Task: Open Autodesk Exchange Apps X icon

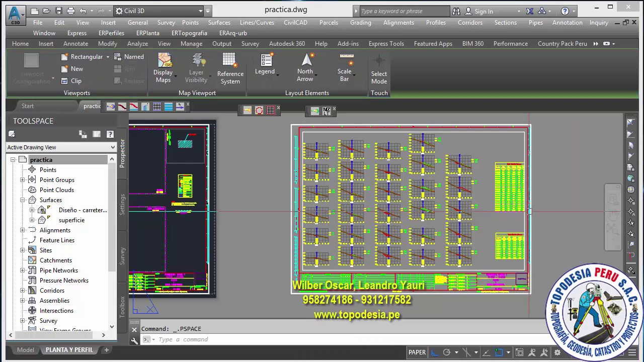Action: tap(530, 11)
